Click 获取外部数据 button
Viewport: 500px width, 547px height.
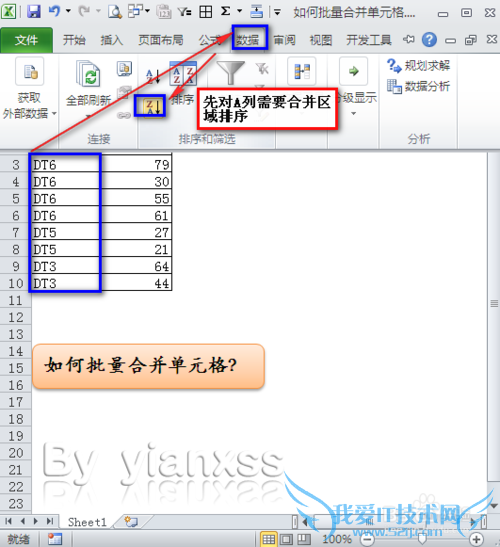click(x=29, y=89)
